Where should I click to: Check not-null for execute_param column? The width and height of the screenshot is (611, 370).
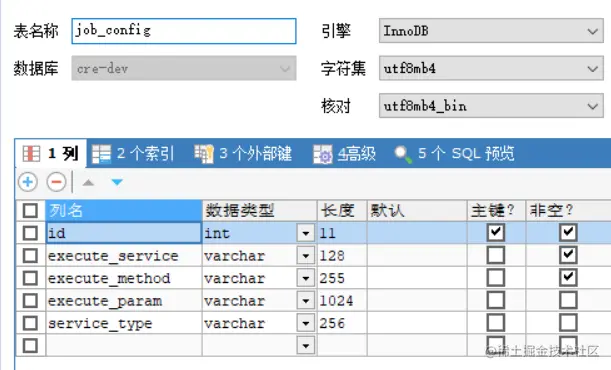tap(568, 300)
